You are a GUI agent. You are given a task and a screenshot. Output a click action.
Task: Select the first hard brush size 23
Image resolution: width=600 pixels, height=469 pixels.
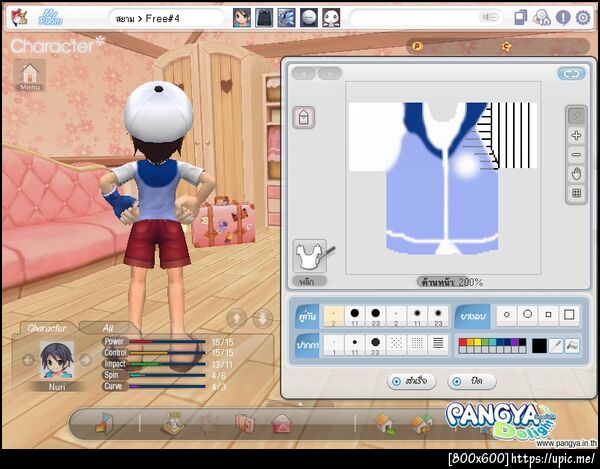375,316
